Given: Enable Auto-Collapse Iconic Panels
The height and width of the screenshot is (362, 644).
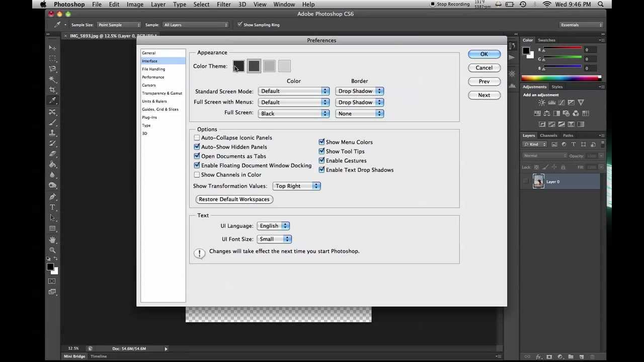Looking at the screenshot, I should [197, 138].
